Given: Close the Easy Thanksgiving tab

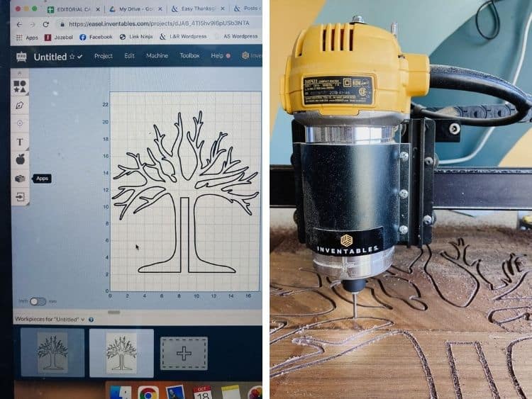Looking at the screenshot, I should pyautogui.click(x=223, y=9).
